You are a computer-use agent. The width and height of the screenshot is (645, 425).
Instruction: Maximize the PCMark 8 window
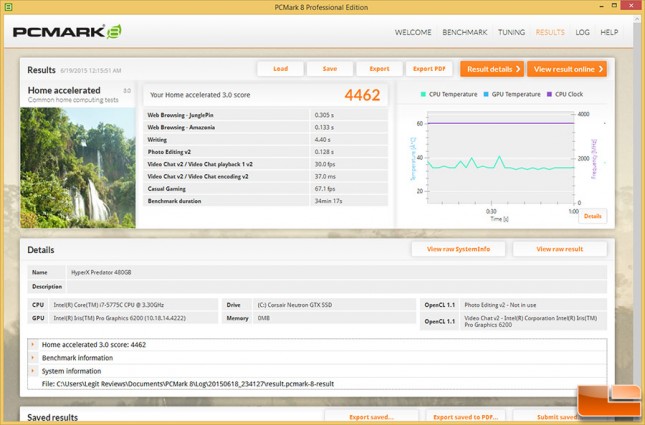tap(614, 6)
